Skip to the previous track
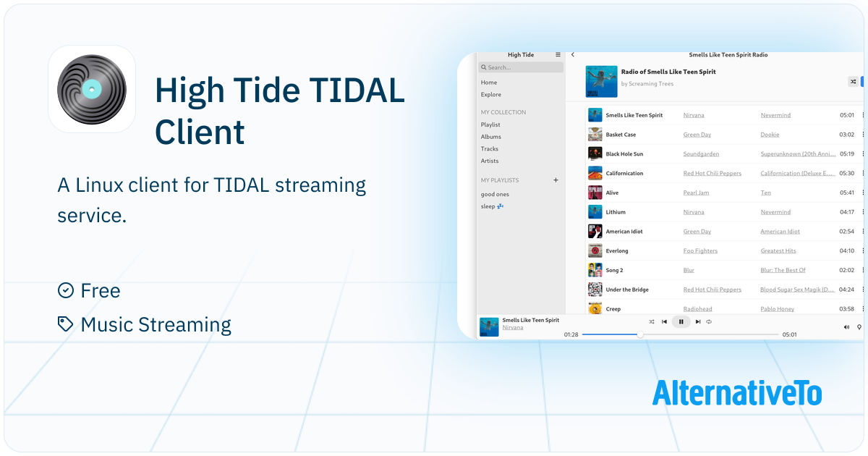868x456 pixels. pyautogui.click(x=665, y=321)
